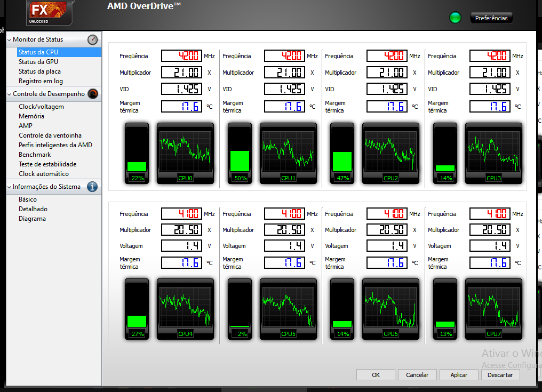Click CPU2 Freqüência value 4200
542x392 pixels.
387,55
